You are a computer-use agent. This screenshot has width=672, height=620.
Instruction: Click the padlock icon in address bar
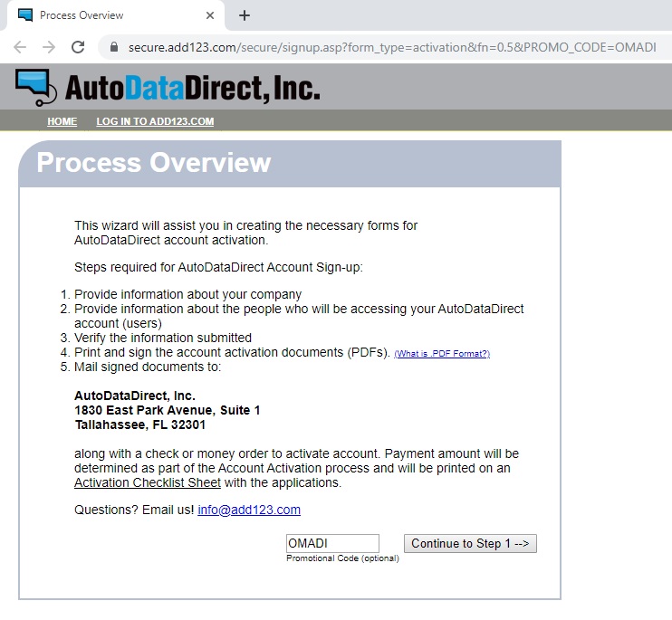click(114, 47)
